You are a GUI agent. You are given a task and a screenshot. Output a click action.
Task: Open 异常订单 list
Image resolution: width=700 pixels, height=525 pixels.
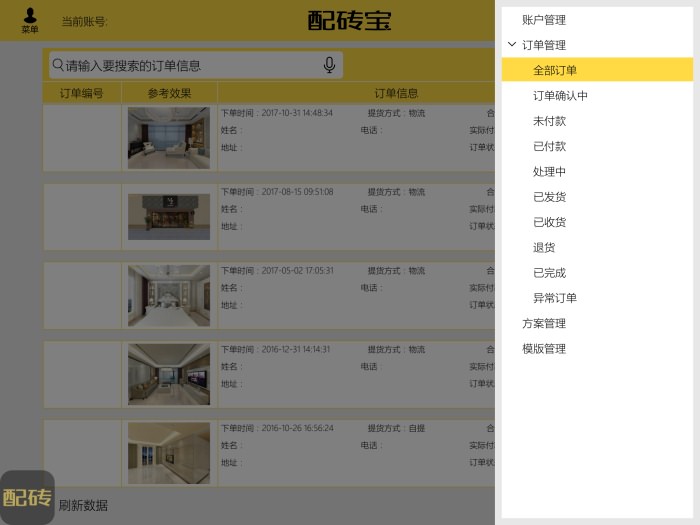tap(555, 298)
